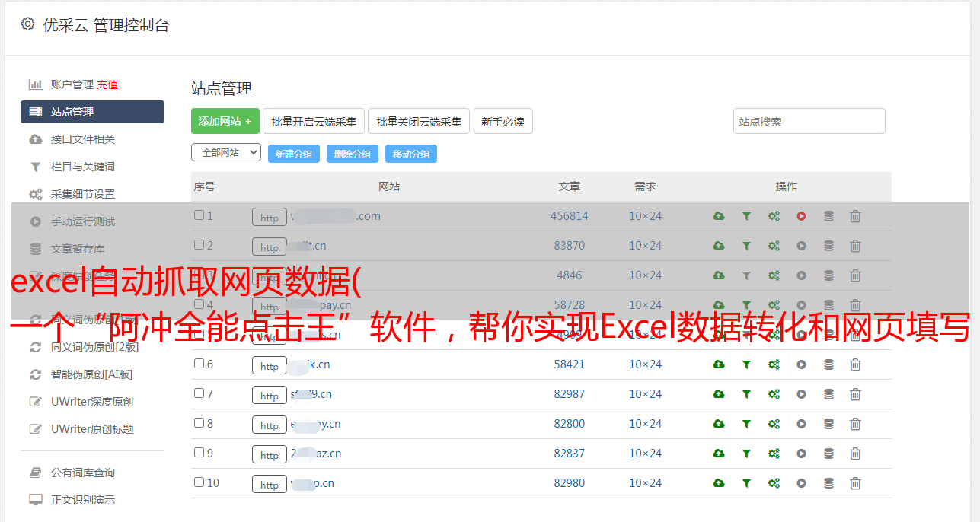Click the 新手必读 button
The width and height of the screenshot is (980, 522).
point(503,121)
